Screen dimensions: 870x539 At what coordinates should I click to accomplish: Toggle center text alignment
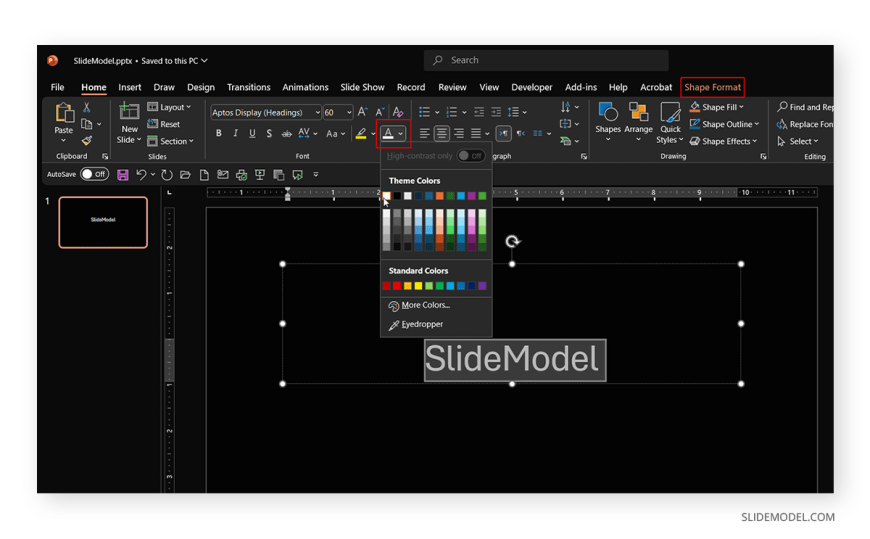tap(442, 134)
